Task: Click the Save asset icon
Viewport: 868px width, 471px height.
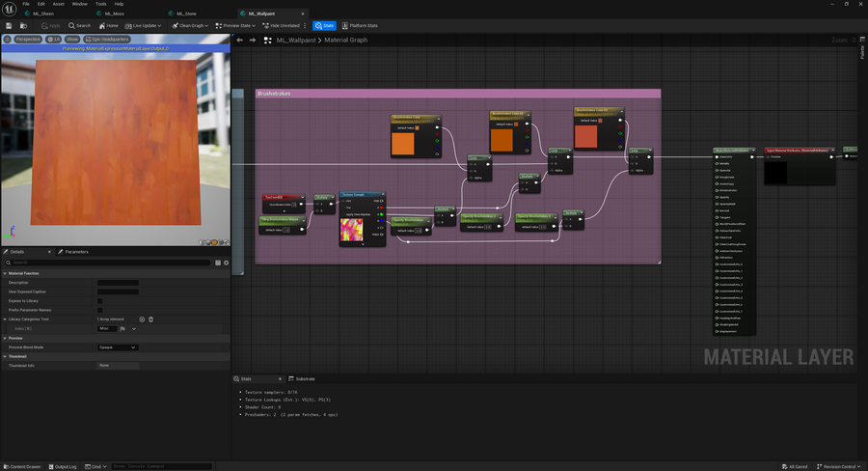Action: tap(7, 25)
